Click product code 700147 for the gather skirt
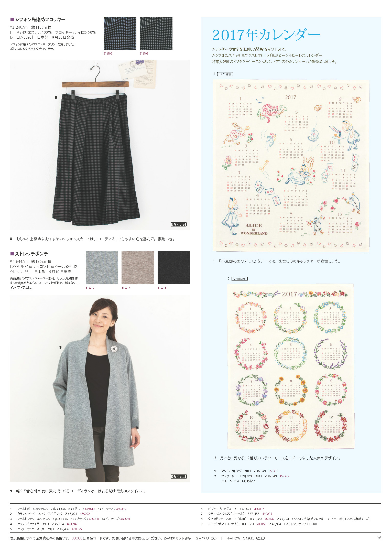 tap(269, 519)
